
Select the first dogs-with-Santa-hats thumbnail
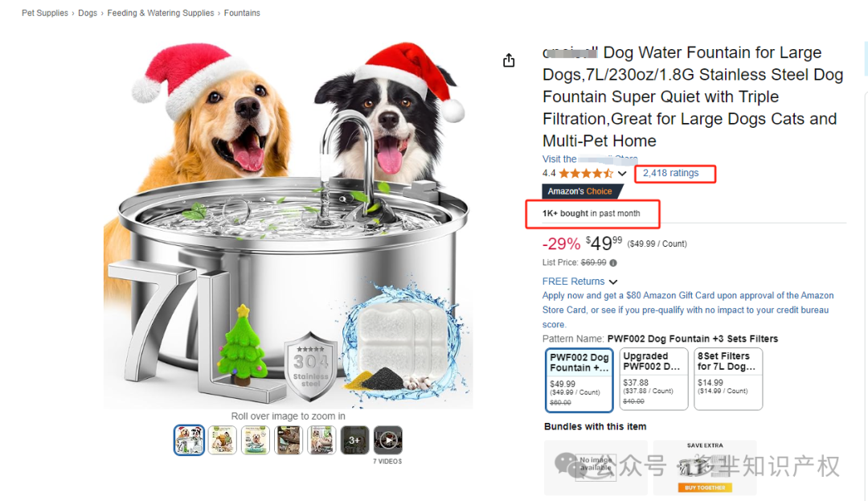190,440
